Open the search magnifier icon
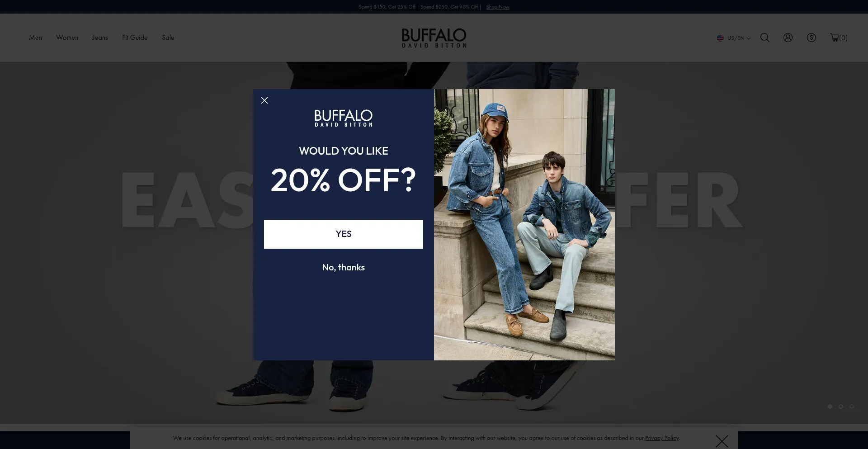This screenshot has width=868, height=449. tap(764, 38)
